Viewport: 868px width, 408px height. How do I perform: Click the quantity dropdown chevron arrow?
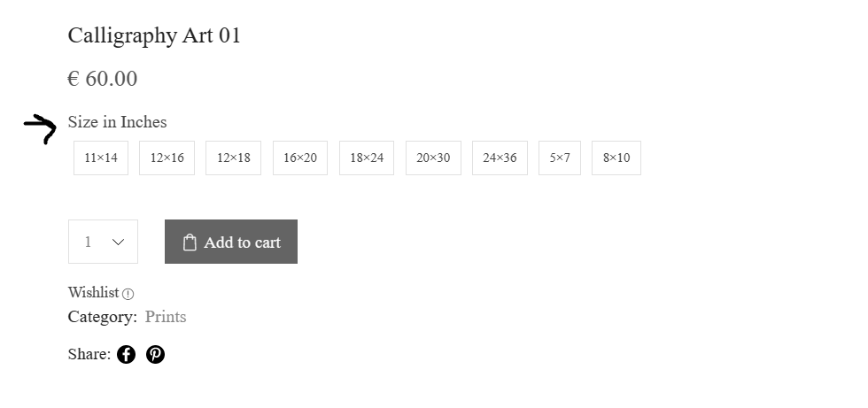(118, 242)
